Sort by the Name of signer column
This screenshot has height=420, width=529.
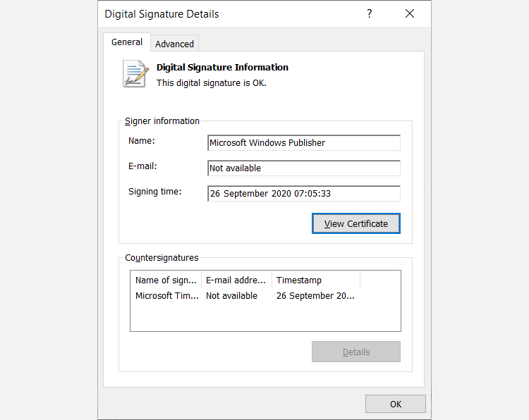point(166,280)
